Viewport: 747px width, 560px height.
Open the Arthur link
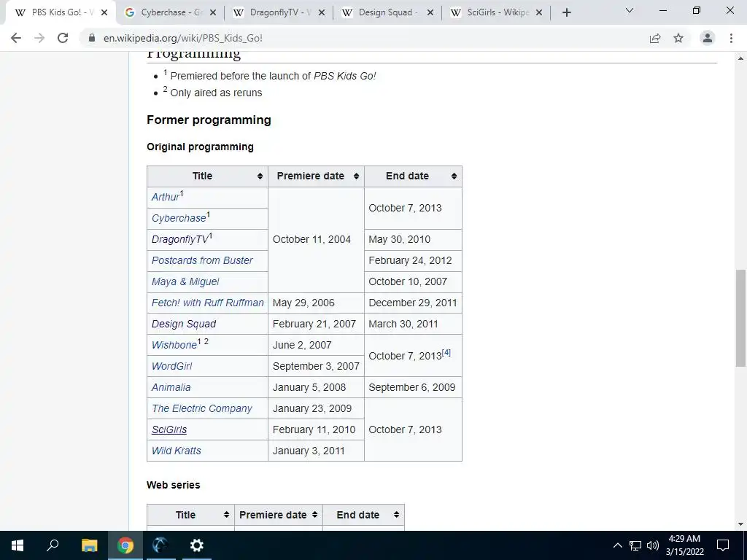coord(166,197)
